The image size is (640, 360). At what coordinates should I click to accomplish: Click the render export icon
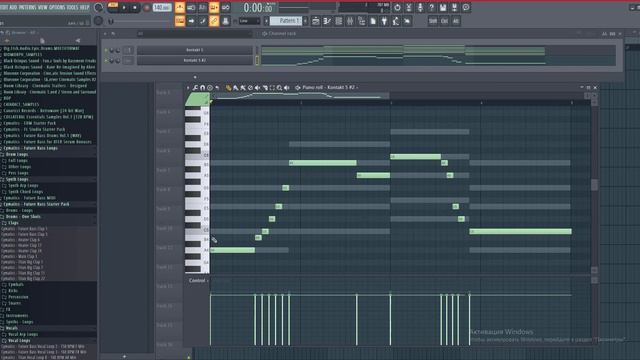click(454, 7)
